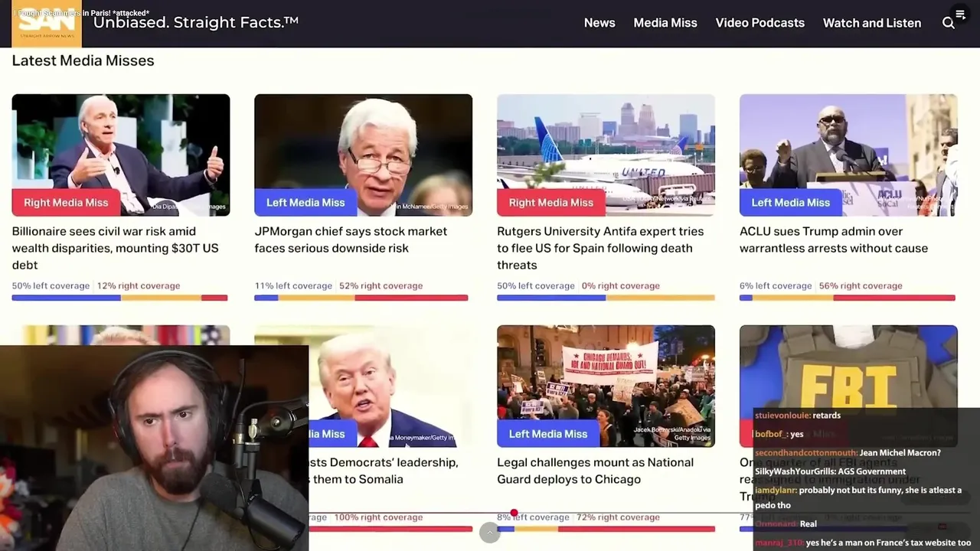Open the Rutgers University Antifa expert headline
Viewport: 980px width, 551px height.
coord(600,248)
